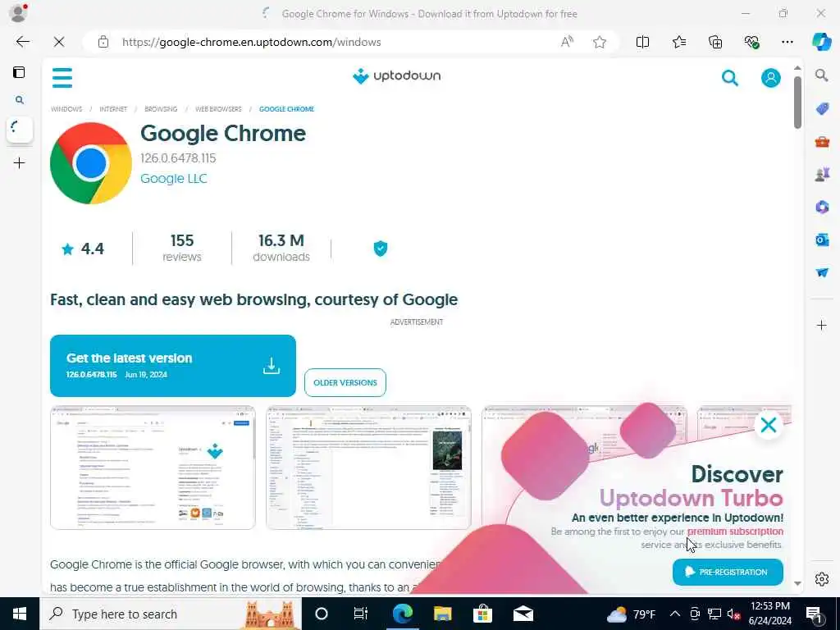840x630 pixels.
Task: Open the Collections icon
Action: (x=715, y=42)
